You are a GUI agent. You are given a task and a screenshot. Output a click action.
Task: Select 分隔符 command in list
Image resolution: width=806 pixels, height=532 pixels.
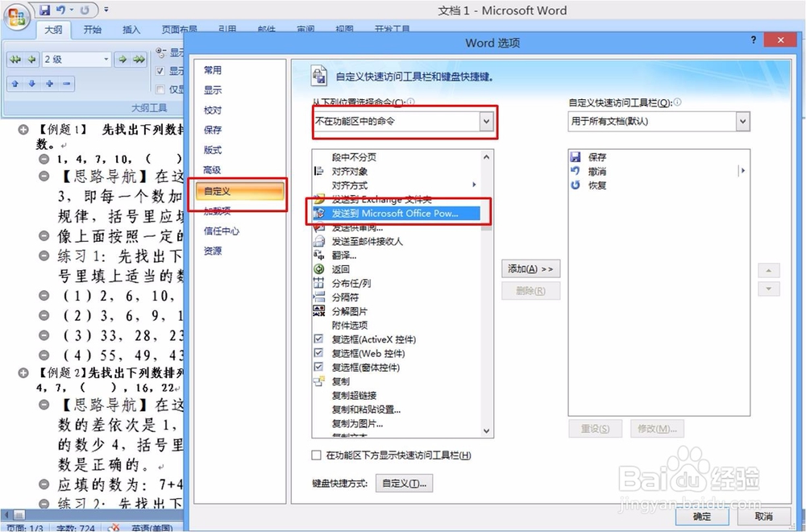tap(396, 297)
